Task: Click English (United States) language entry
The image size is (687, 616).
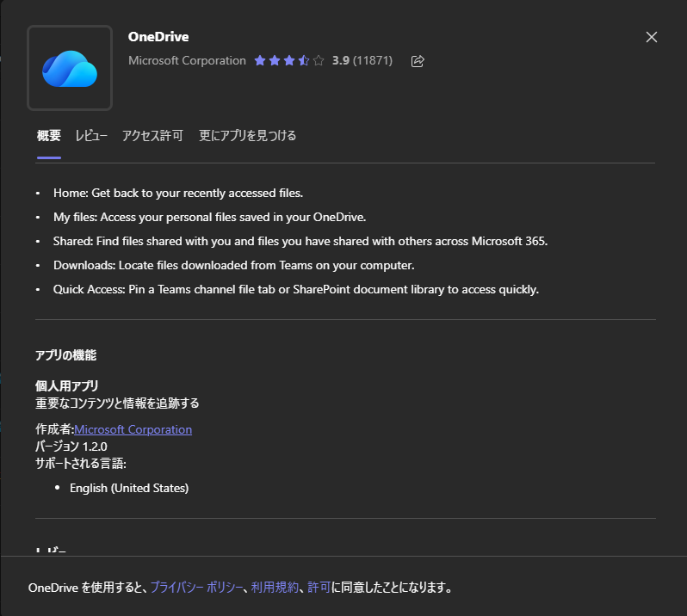Action: pos(129,488)
